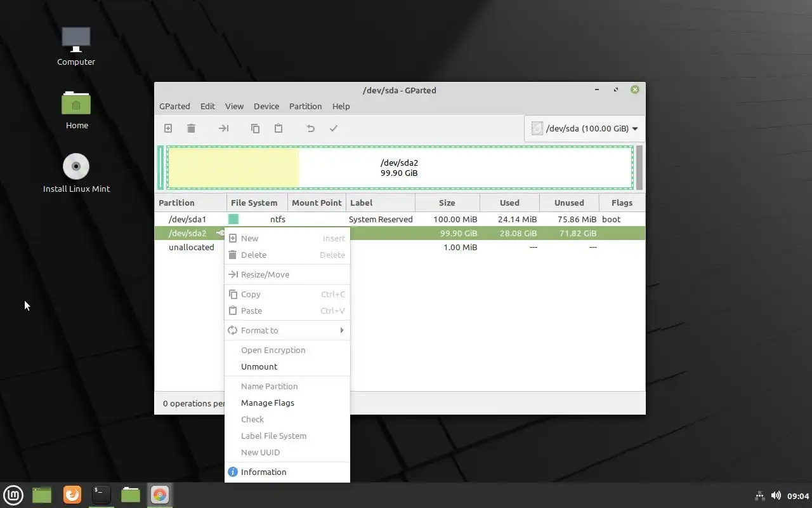Click the Show Desktop green panel icon
This screenshot has width=812, height=508.
42,495
